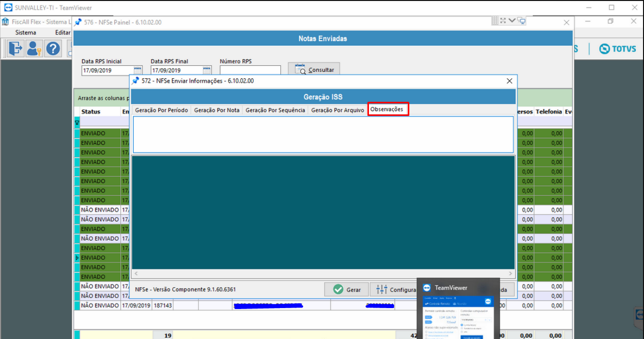Switch to Geração Por Período tab
This screenshot has width=644, height=339.
pos(161,110)
